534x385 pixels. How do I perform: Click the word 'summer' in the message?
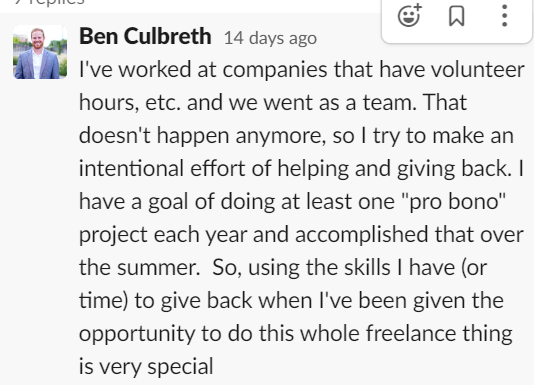(x=158, y=267)
